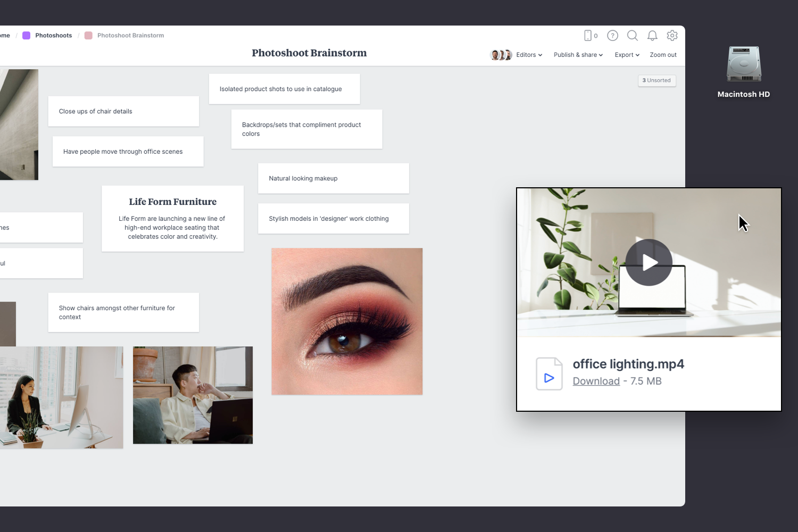The height and width of the screenshot is (532, 798).
Task: Select the Natural looking makeup note
Action: click(333, 178)
